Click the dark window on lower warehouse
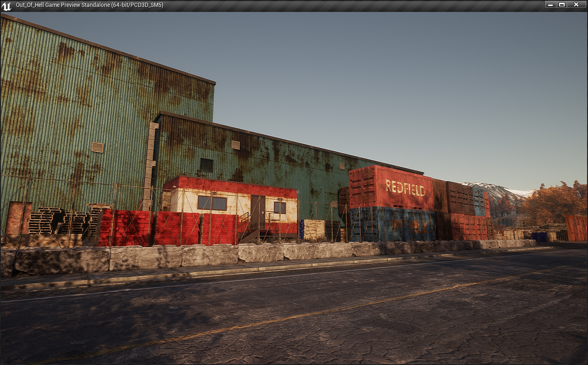Image resolution: width=588 pixels, height=365 pixels. pos(207,165)
